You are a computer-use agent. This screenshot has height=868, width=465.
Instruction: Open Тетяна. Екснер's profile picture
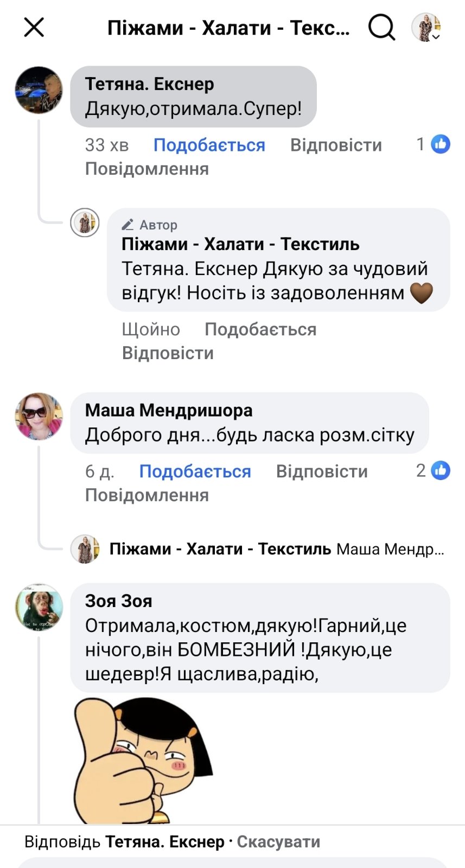click(39, 90)
